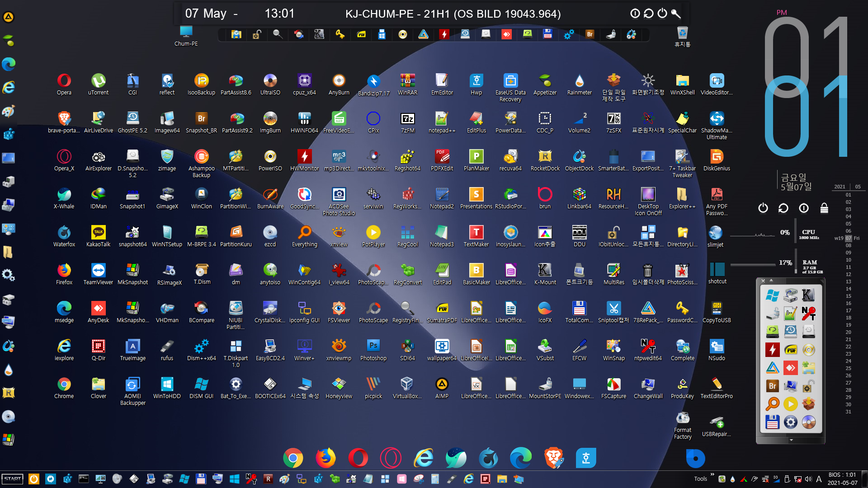Open DiskGenius shortcut
This screenshot has height=488, width=868.
[x=717, y=160]
